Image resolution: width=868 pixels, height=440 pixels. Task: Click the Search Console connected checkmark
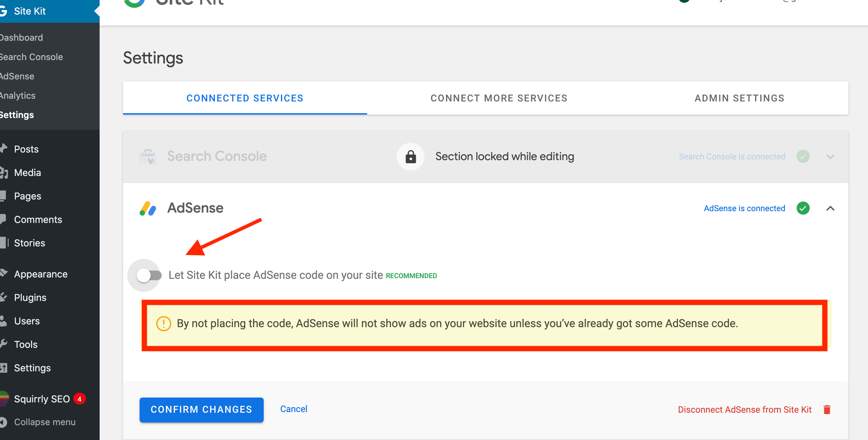[x=803, y=157]
